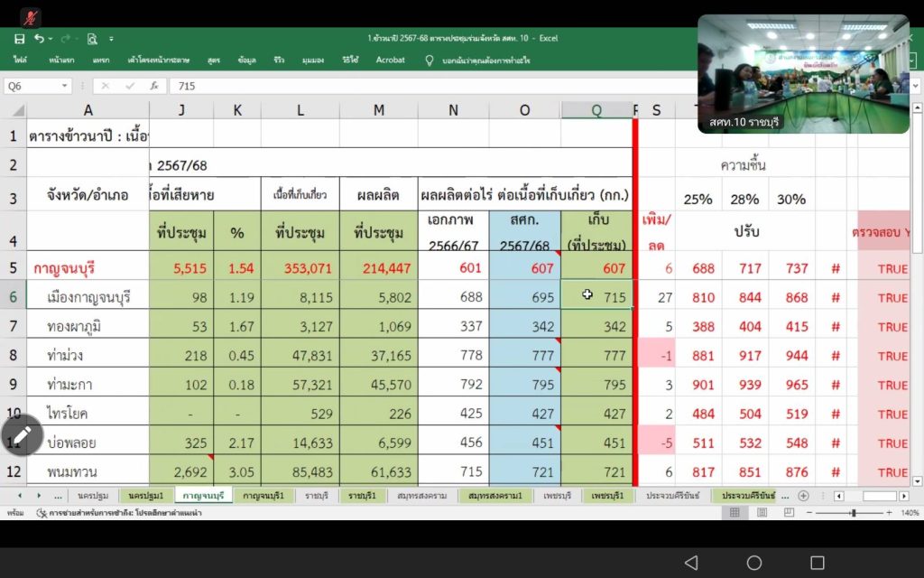
Task: Tap the Android home circle button
Action: 754,563
